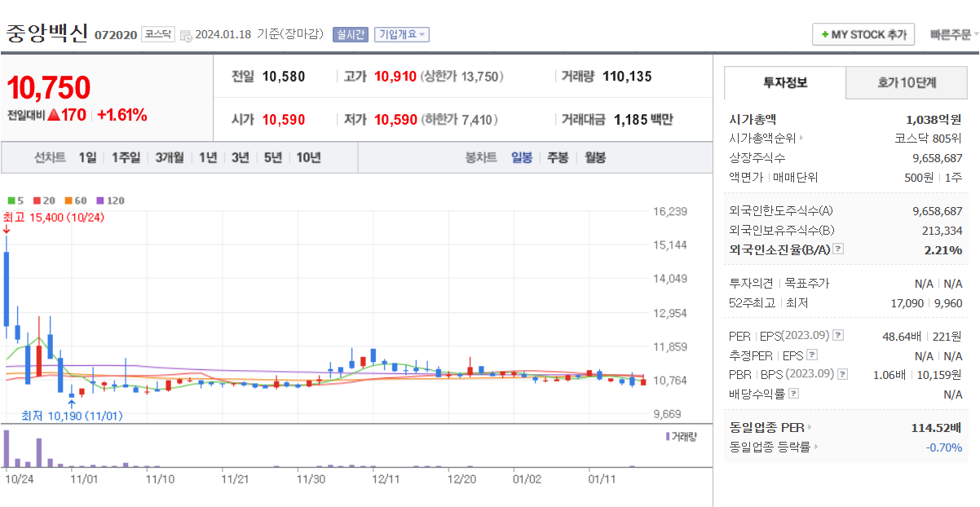Viewport: 980px width, 507px height.
Task: Switch to the 투자정보 tab
Action: (x=785, y=83)
